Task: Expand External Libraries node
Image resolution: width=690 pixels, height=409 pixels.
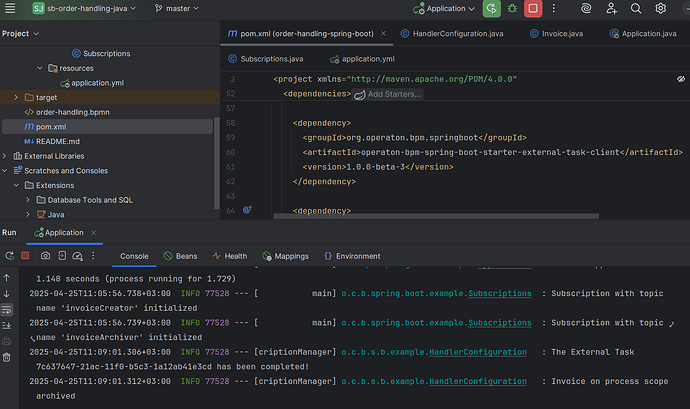Action: 4,156
